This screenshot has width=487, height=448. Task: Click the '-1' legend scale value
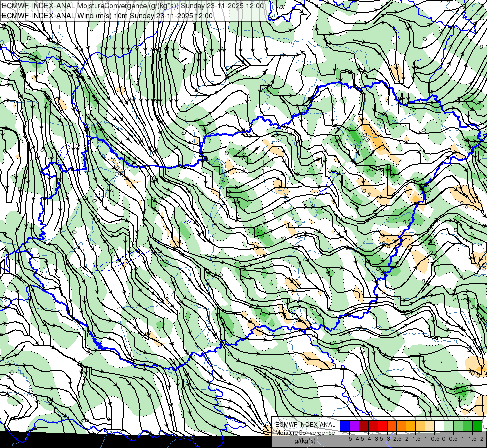coord(425,439)
